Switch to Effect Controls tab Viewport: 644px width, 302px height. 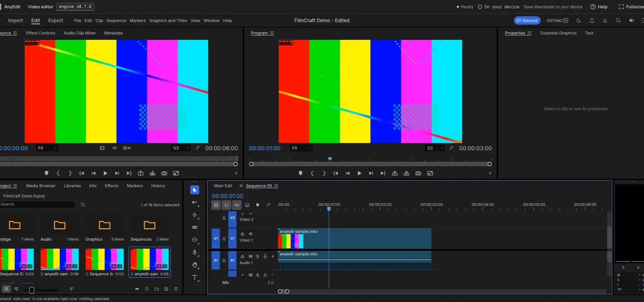(x=40, y=33)
